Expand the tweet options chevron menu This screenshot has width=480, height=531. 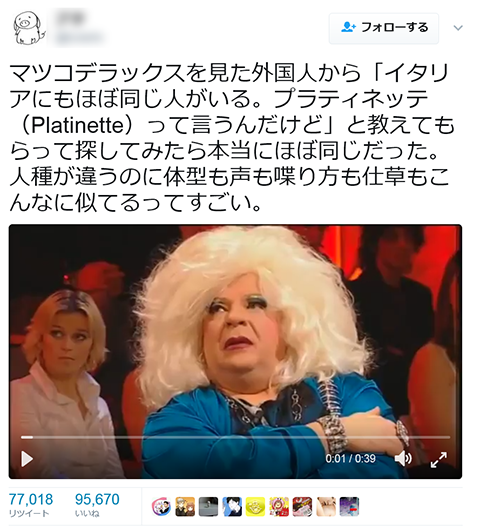(458, 28)
